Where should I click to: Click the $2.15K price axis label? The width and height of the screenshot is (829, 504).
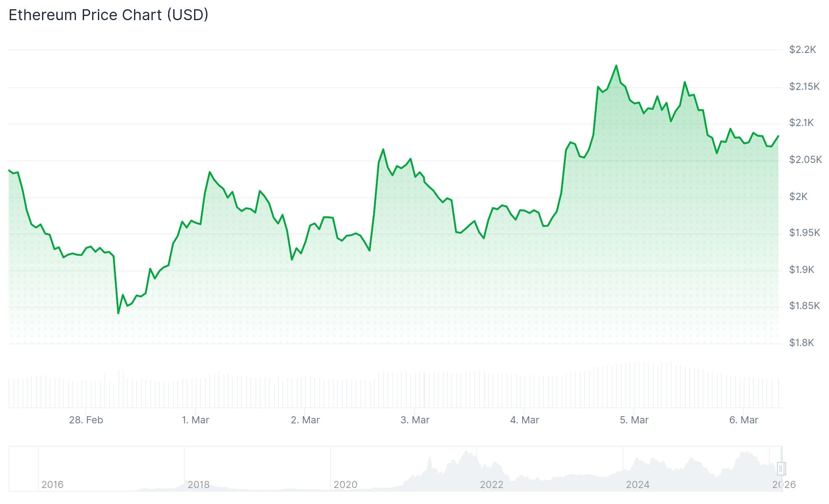804,87
